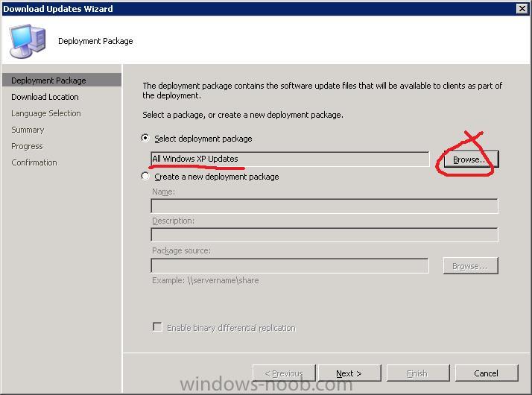Choose 'Create a new deployment package' option
This screenshot has height=395, width=532.
click(145, 176)
